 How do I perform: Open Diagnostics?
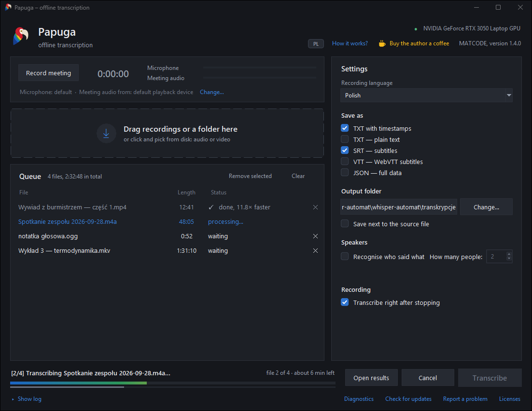pos(359,399)
